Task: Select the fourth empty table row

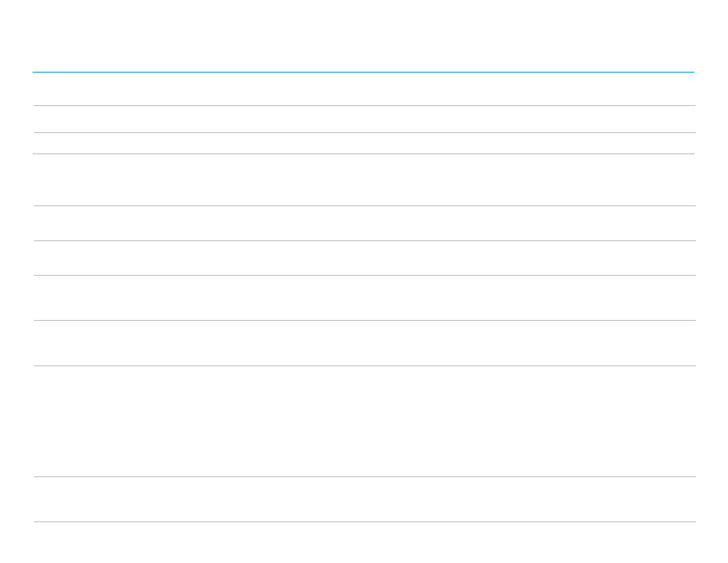Action: point(363,180)
